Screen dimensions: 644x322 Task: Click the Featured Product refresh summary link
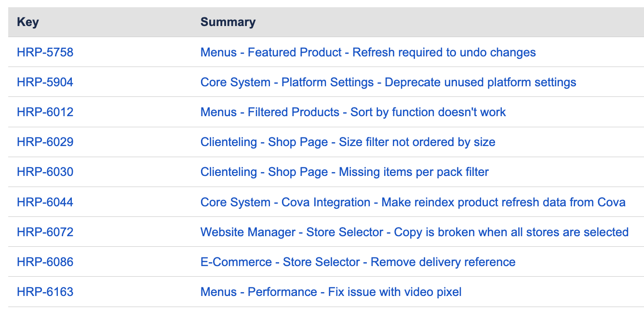pos(368,53)
